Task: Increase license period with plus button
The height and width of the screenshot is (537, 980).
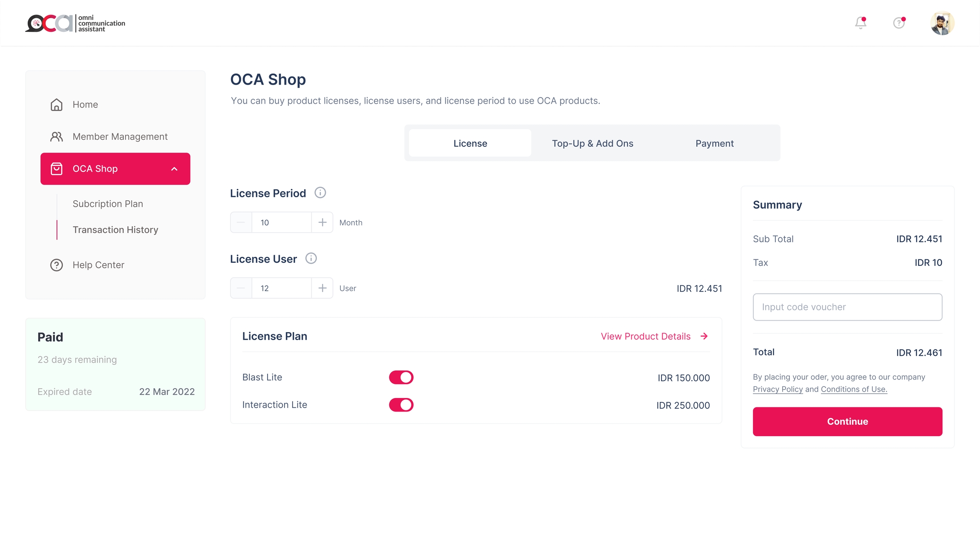Action: click(322, 222)
